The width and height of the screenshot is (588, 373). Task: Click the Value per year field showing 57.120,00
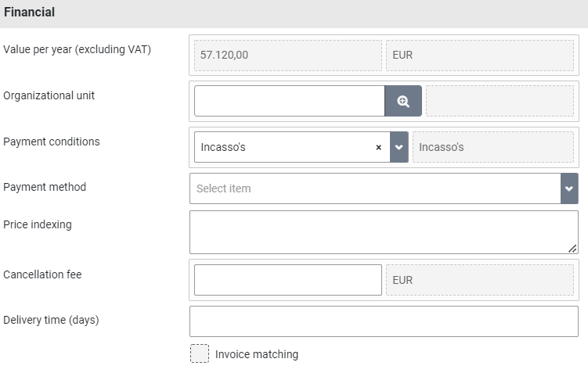(x=287, y=56)
